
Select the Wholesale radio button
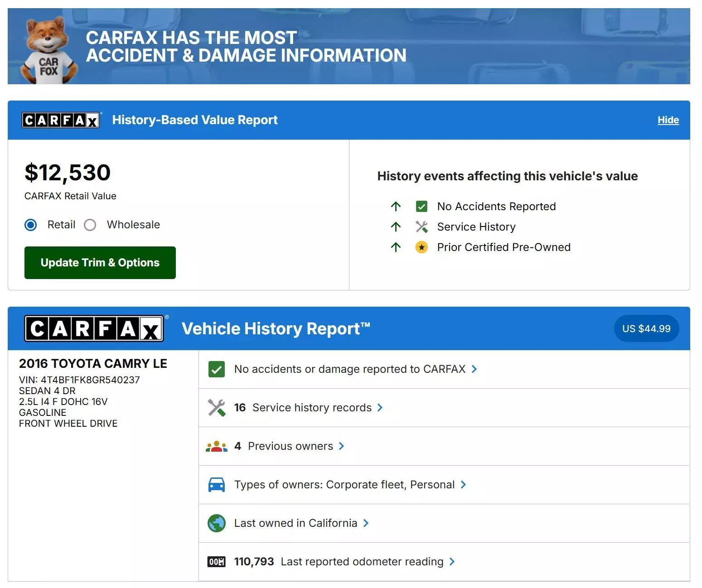90,225
